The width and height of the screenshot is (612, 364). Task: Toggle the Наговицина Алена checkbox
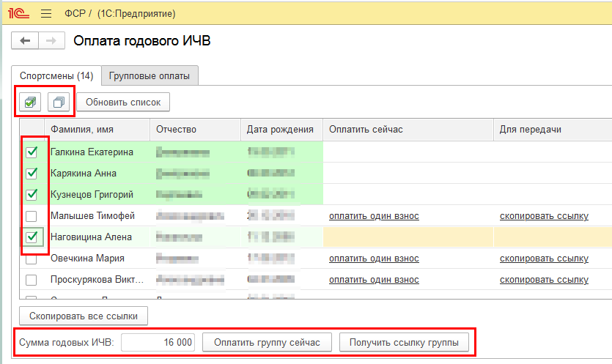point(31,237)
